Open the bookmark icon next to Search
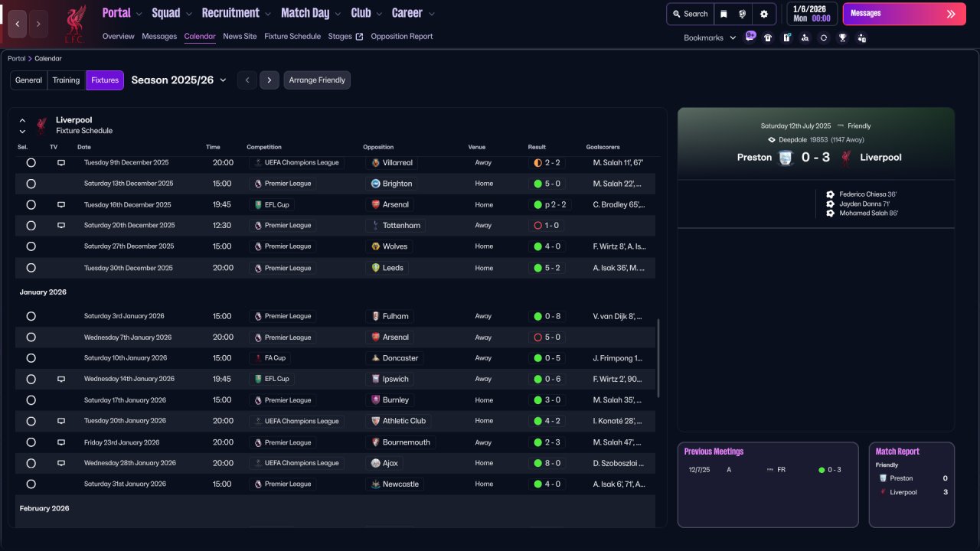 coord(724,14)
